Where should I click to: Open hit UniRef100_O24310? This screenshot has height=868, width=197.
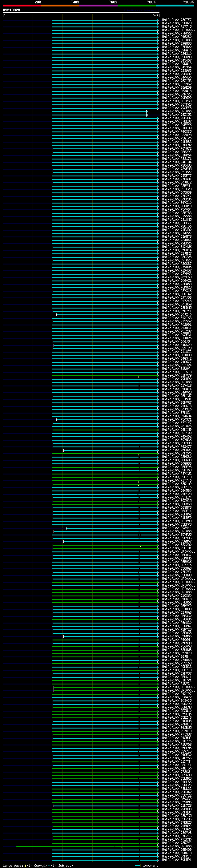(x=177, y=54)
